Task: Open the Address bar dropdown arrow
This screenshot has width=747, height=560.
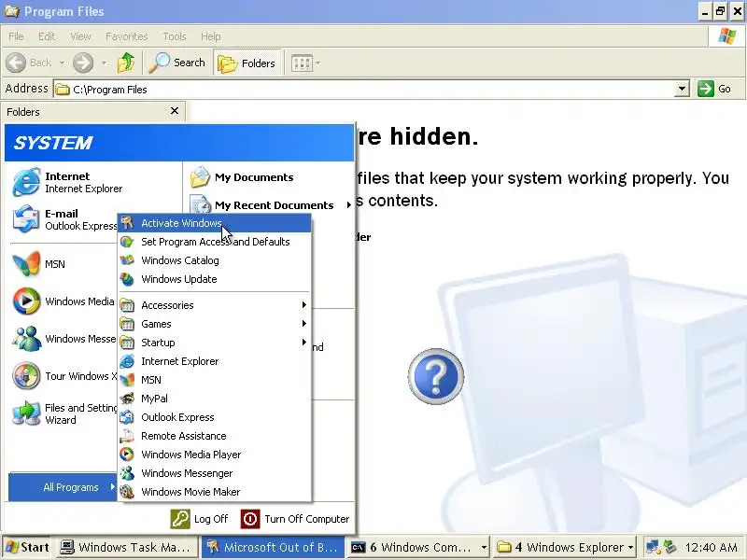Action: coord(682,89)
